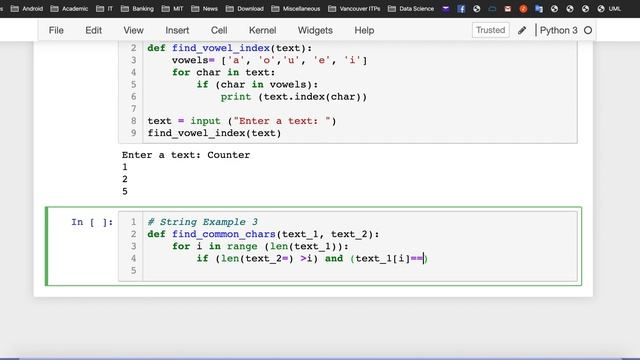
Task: Open the News bookmarks folder
Action: point(204,9)
